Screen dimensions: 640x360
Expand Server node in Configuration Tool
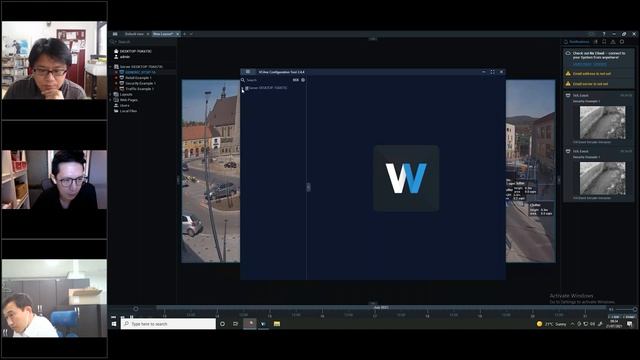(x=242, y=88)
